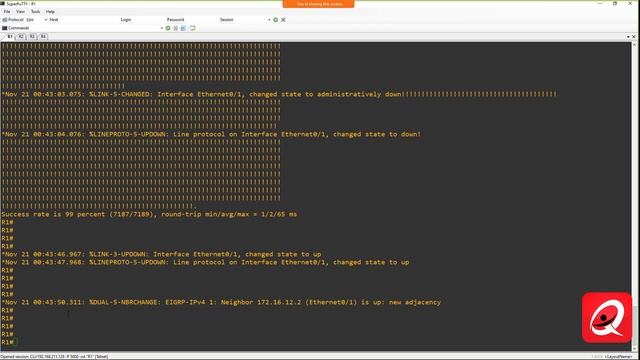The image size is (640, 360).
Task: Click the green send command icon
Action: pos(168,28)
